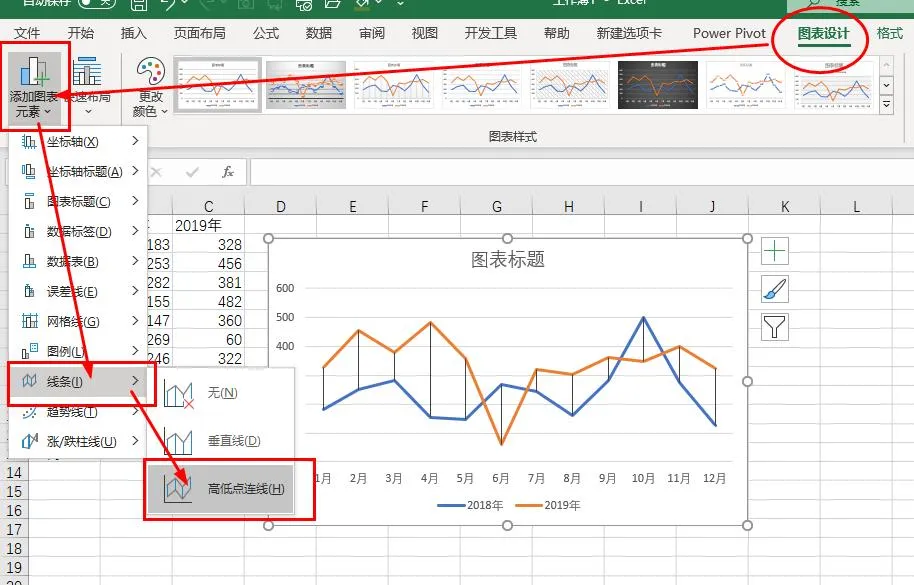Open 线条(I) submenu
The image size is (914, 585).
point(78,382)
